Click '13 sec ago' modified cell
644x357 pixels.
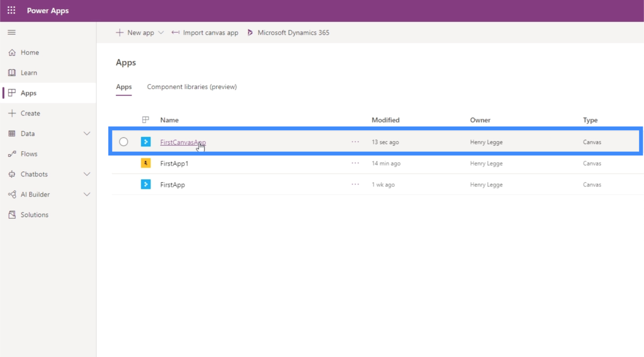385,142
